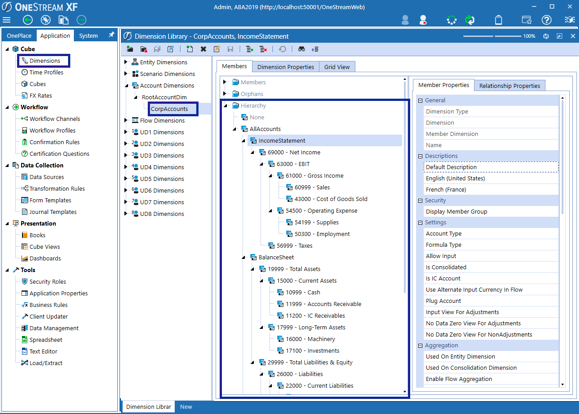Click the green refresh application icon
The width and height of the screenshot is (579, 414).
(x=470, y=20)
